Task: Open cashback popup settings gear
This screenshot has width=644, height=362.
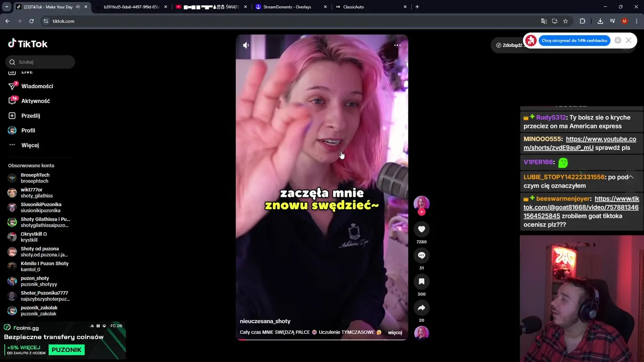Action: tap(618, 40)
